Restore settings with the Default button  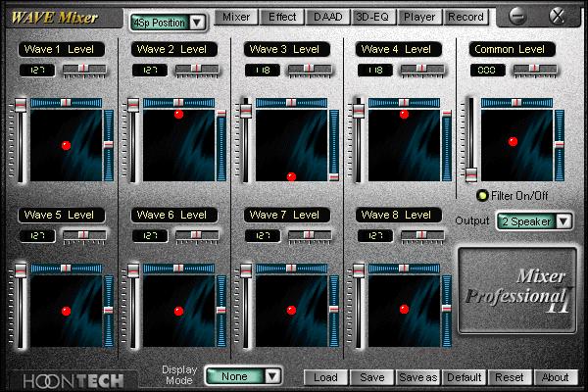[464, 377]
